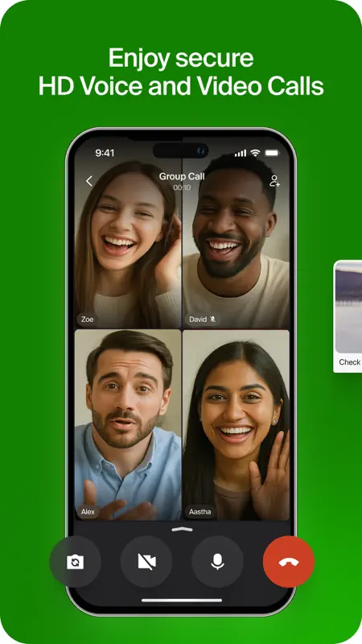Tap the muted-mic icon beside David
The image size is (362, 644).
click(212, 319)
